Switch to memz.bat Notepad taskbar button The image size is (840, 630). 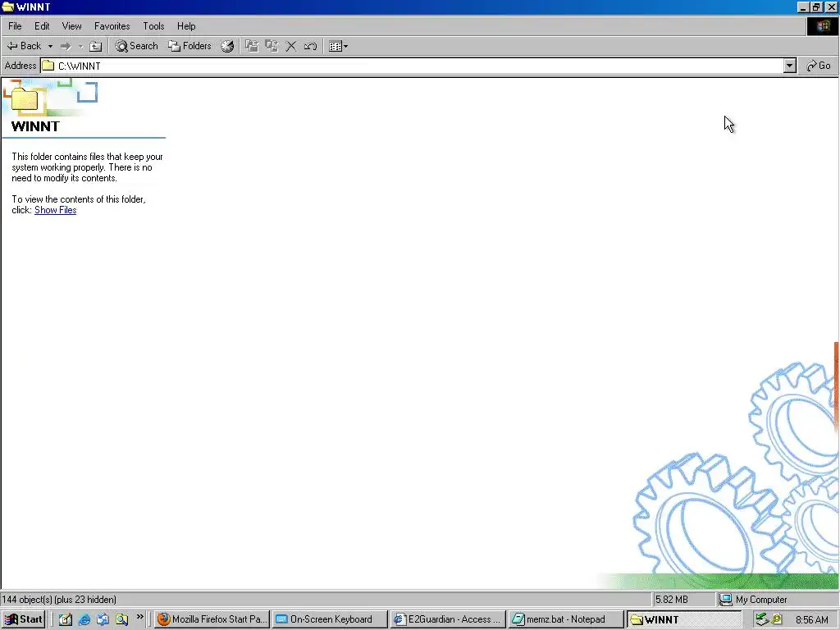[x=565, y=619]
